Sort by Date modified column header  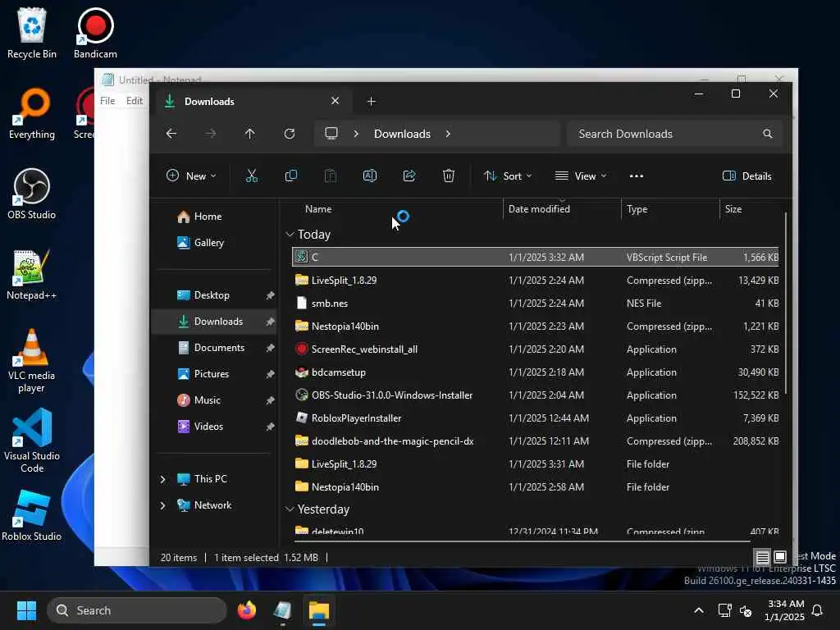click(x=562, y=209)
